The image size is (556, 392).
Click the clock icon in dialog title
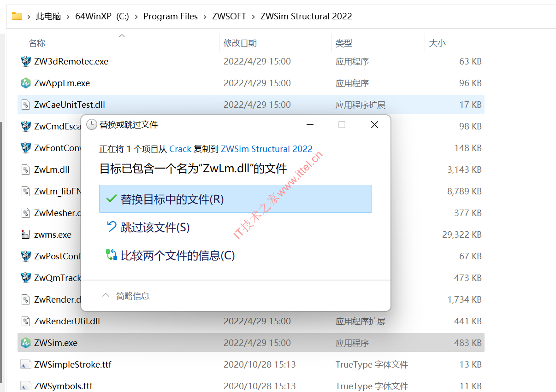pos(92,125)
